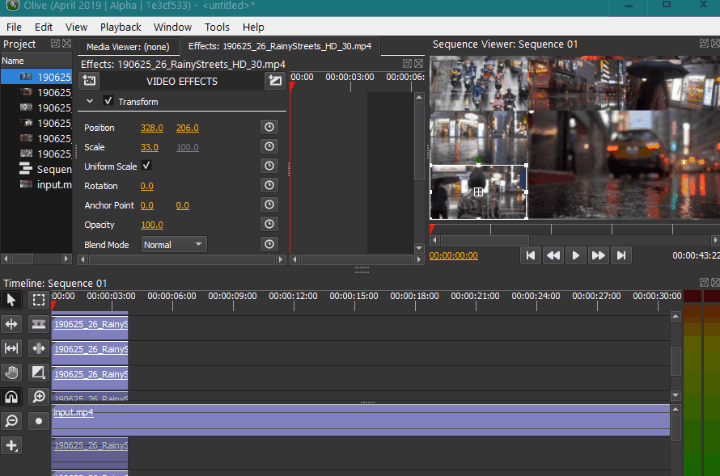Image resolution: width=720 pixels, height=476 pixels.
Task: Uncheck the Uniform Scale checkbox
Action: pos(147,166)
